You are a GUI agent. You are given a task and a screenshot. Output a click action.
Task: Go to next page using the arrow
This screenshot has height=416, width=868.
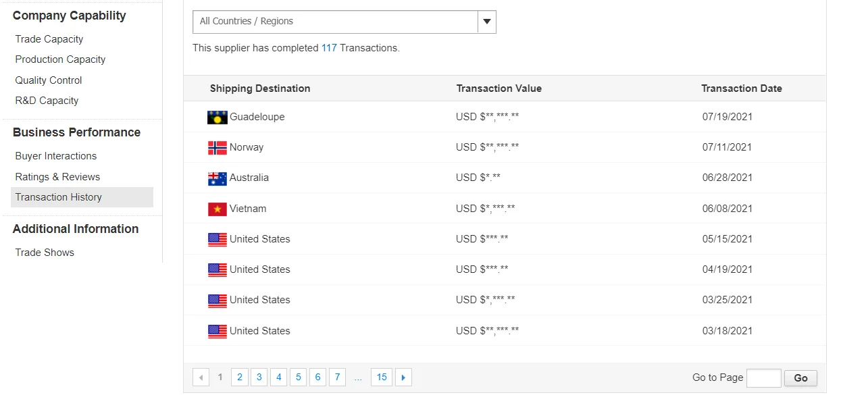point(403,378)
